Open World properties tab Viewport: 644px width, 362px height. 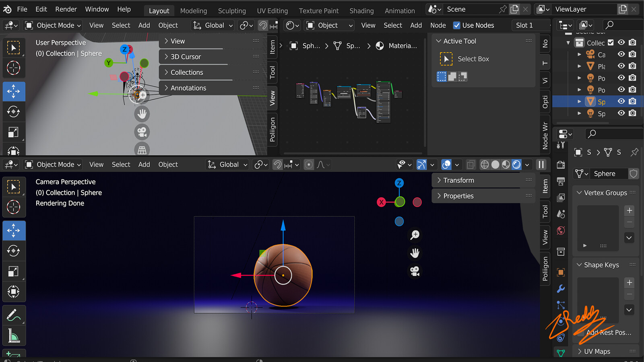[x=561, y=230]
